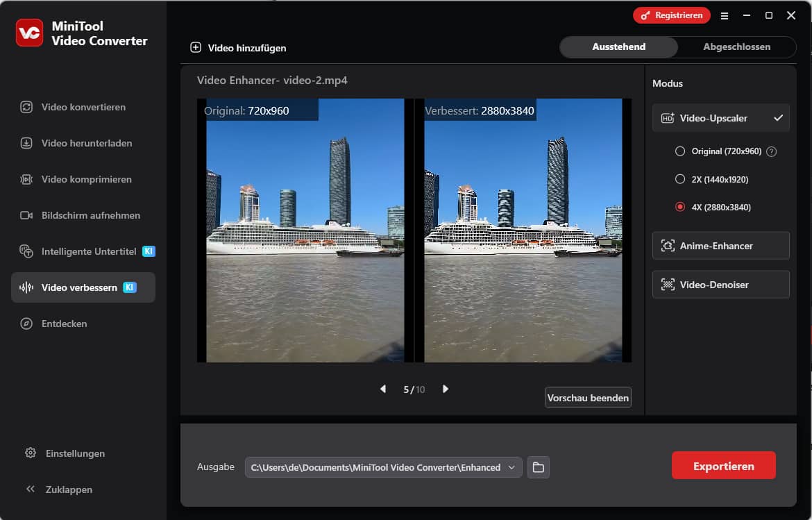Open the output folder browse icon
This screenshot has width=812, height=520.
click(539, 467)
